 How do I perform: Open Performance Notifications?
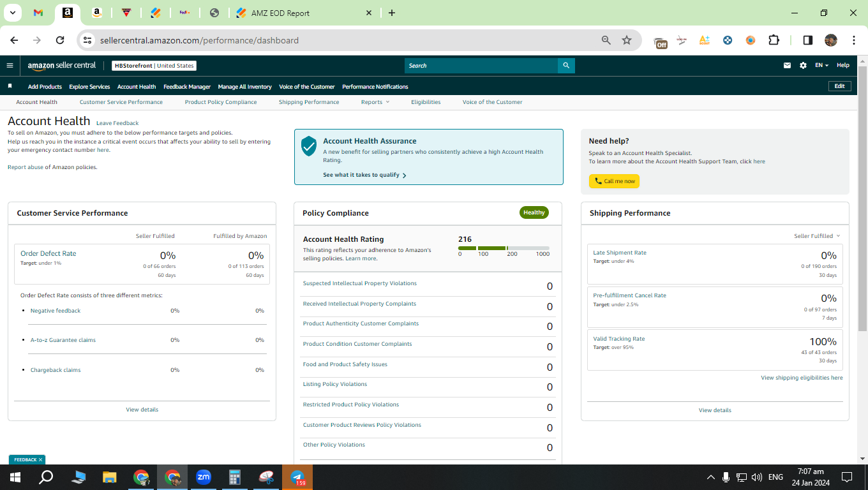(375, 87)
